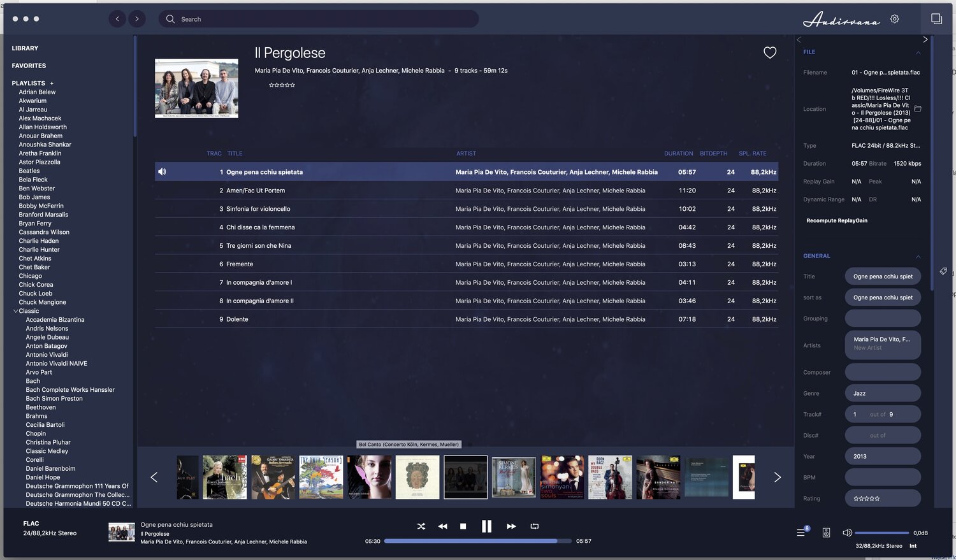Open the Antonio Vivaldi NAIVE playlist
Viewport: 956px width, 560px height.
point(57,364)
